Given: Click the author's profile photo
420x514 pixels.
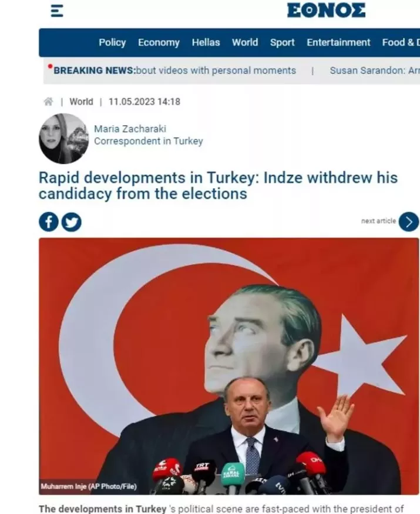Looking at the screenshot, I should point(64,138).
